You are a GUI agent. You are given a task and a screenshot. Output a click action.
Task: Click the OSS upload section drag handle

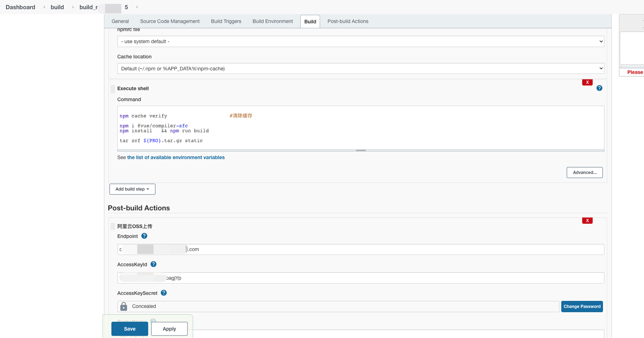(112, 226)
